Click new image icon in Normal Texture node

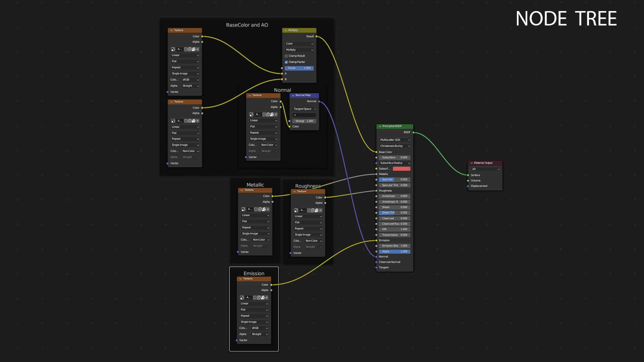(x=268, y=115)
